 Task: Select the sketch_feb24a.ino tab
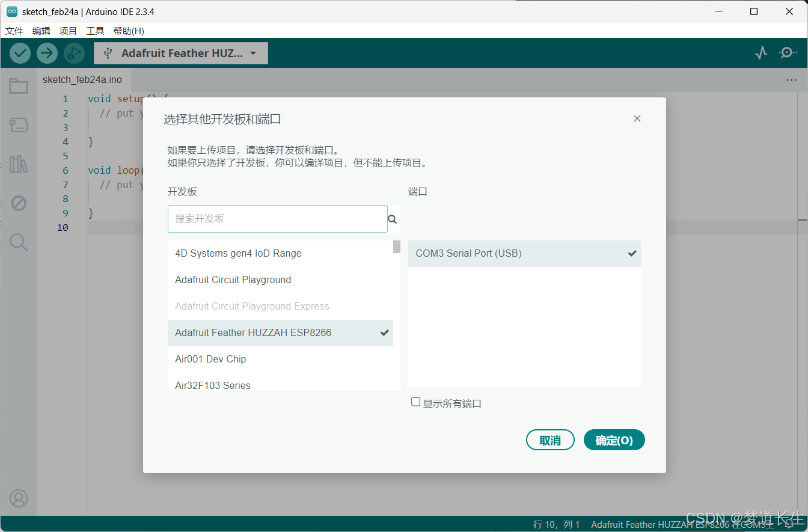pos(82,80)
